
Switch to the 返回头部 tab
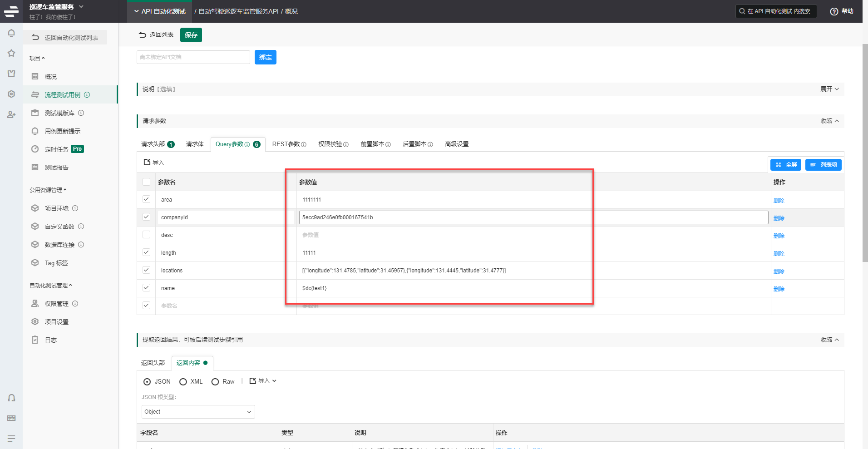click(153, 363)
